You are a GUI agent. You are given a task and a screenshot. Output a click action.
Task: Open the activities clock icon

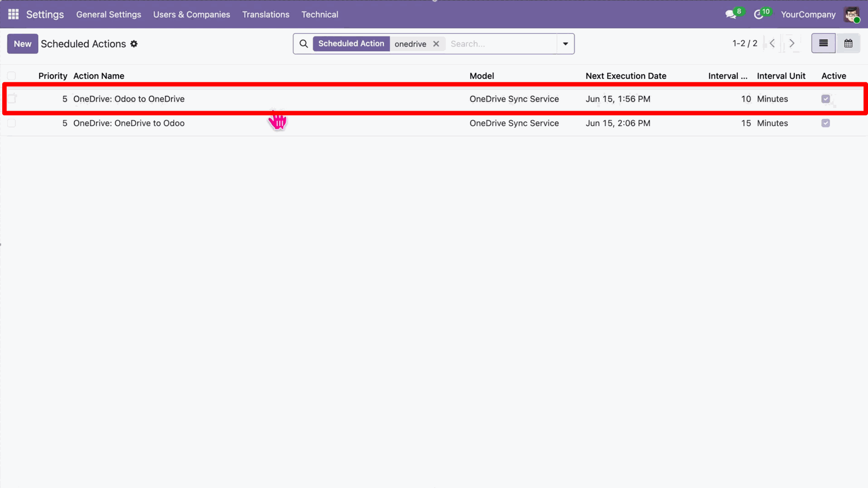pos(759,14)
